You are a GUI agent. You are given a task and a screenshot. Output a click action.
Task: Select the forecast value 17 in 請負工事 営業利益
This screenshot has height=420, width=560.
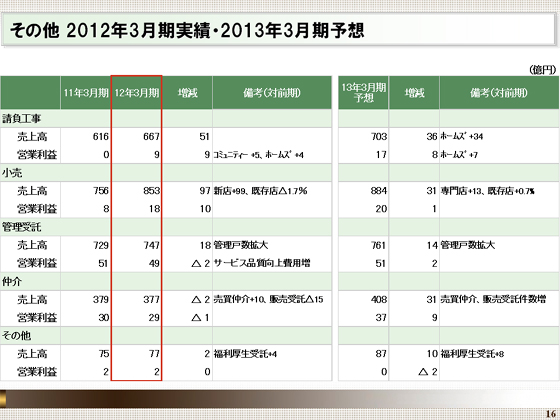[x=381, y=155]
